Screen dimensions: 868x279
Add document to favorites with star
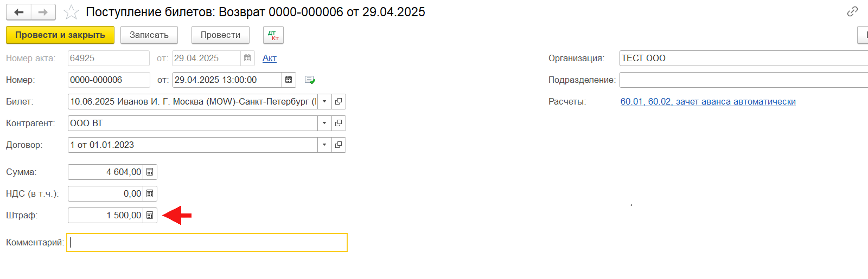(x=71, y=12)
